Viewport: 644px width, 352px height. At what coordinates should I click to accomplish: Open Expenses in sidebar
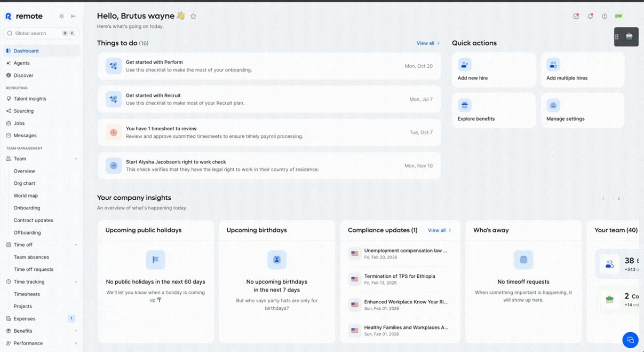41,318
